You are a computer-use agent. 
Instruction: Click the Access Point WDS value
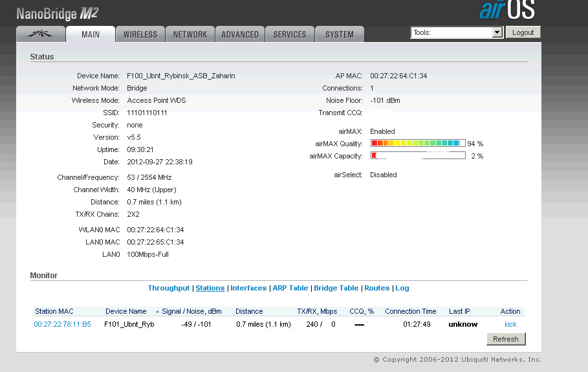[x=157, y=100]
